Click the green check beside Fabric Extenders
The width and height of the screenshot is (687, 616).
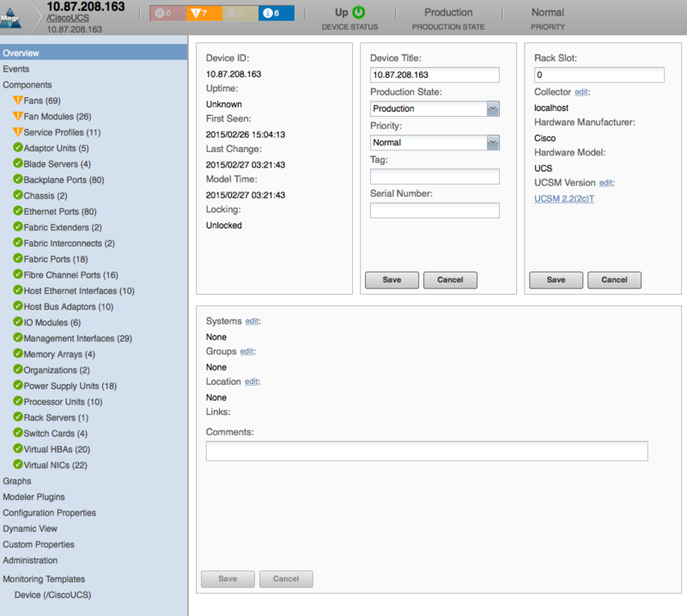(x=18, y=227)
